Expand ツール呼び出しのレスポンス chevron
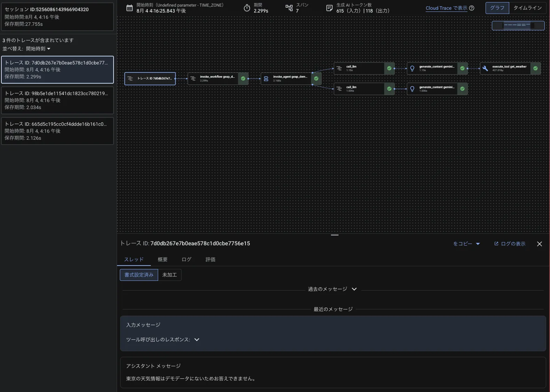 (x=197, y=340)
